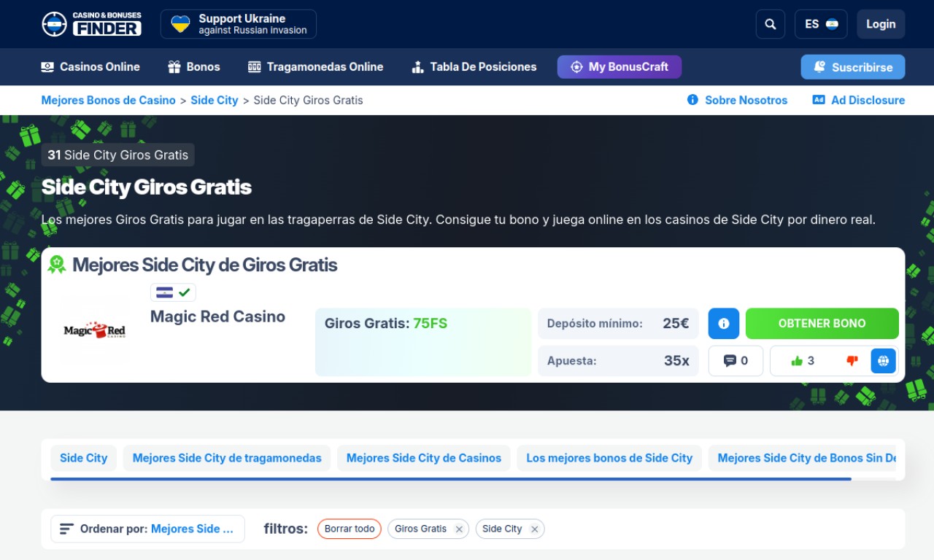Image resolution: width=934 pixels, height=560 pixels.
Task: Open the Casino & Bonuses Finder logo
Action: 92,24
